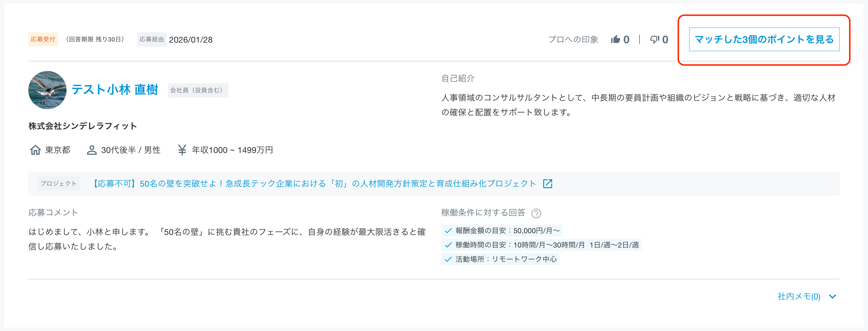Click the house icon next to 東京都
868x331 pixels.
[35, 150]
